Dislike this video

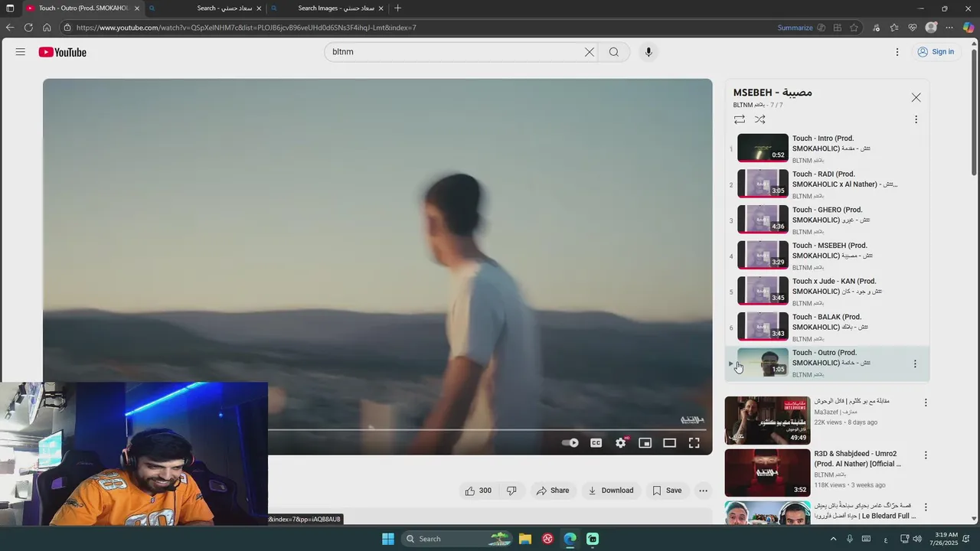click(x=512, y=491)
